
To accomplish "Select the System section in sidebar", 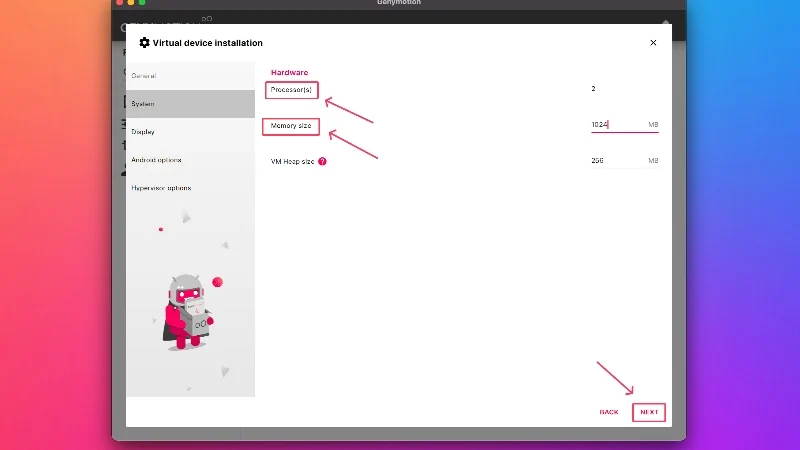I will tap(190, 104).
